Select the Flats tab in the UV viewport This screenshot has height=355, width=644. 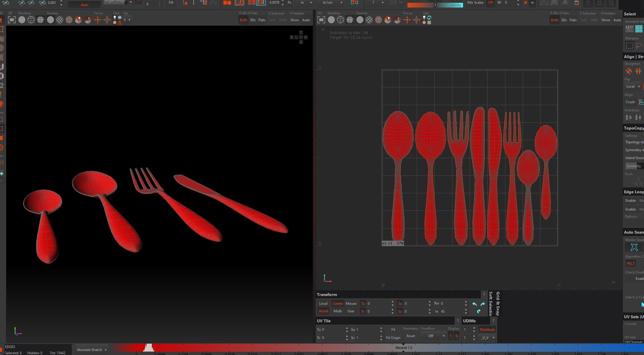tap(573, 20)
